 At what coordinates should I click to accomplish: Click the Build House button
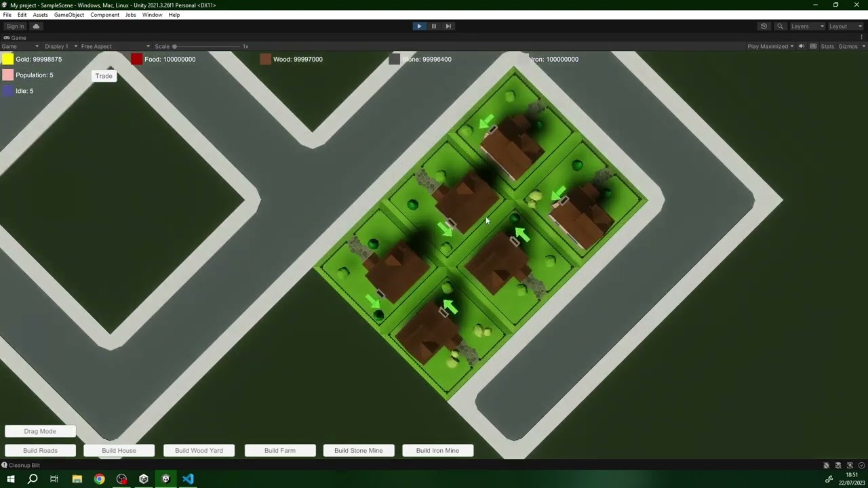click(119, 450)
